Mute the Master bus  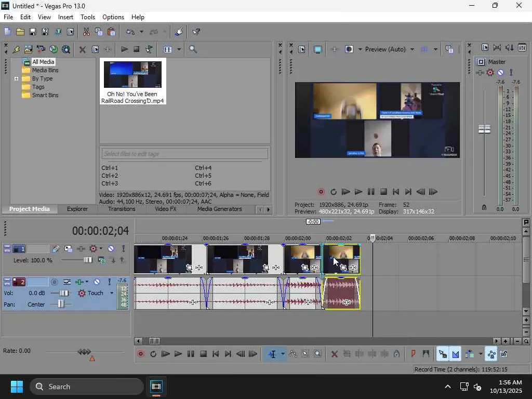[x=500, y=72]
